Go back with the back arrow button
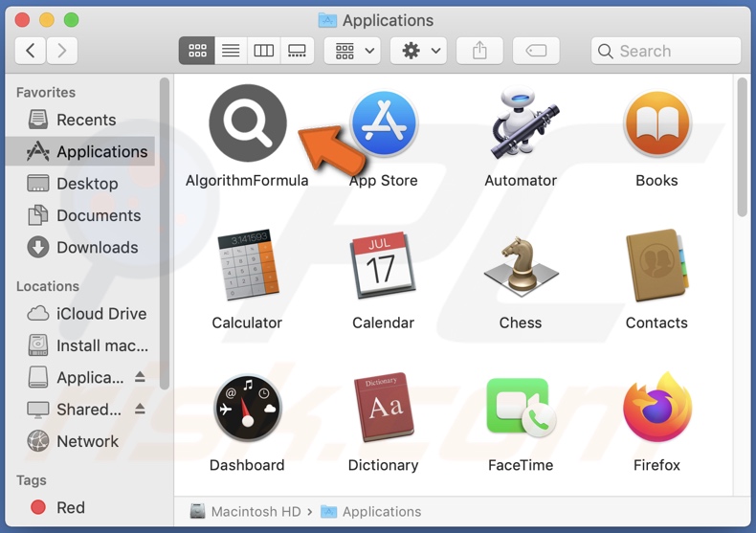The image size is (756, 533). tap(31, 51)
